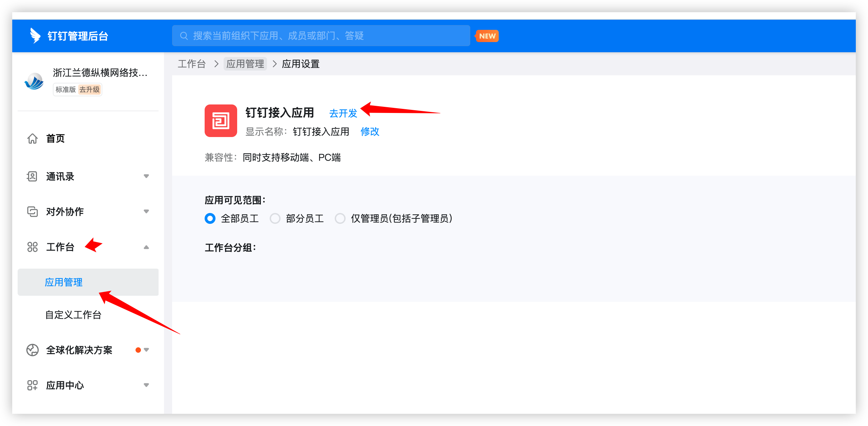Screen dimensions: 868x426
Task: Click the 同时支持移动端、PC端 compatibility text
Action: click(x=292, y=157)
